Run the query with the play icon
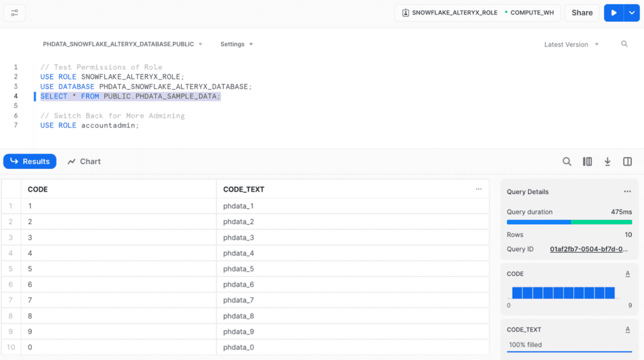 613,12
